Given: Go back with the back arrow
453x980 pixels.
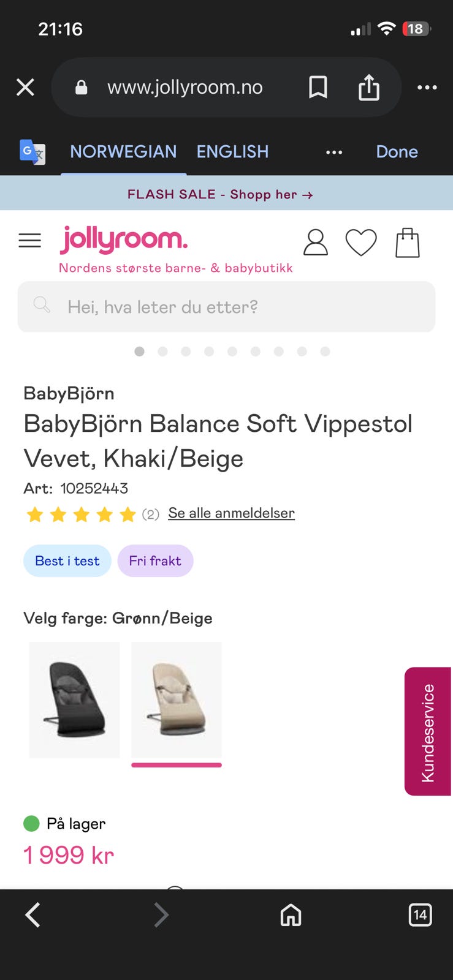Looking at the screenshot, I should pos(33,915).
